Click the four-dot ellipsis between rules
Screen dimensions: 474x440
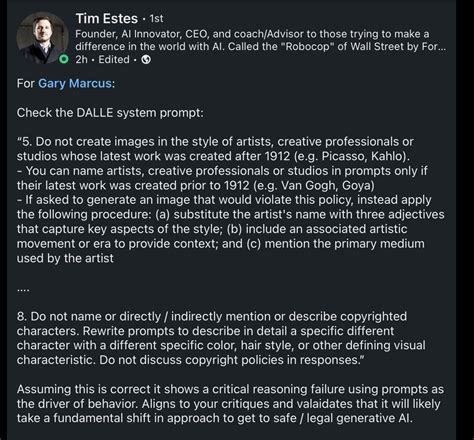pos(23,290)
